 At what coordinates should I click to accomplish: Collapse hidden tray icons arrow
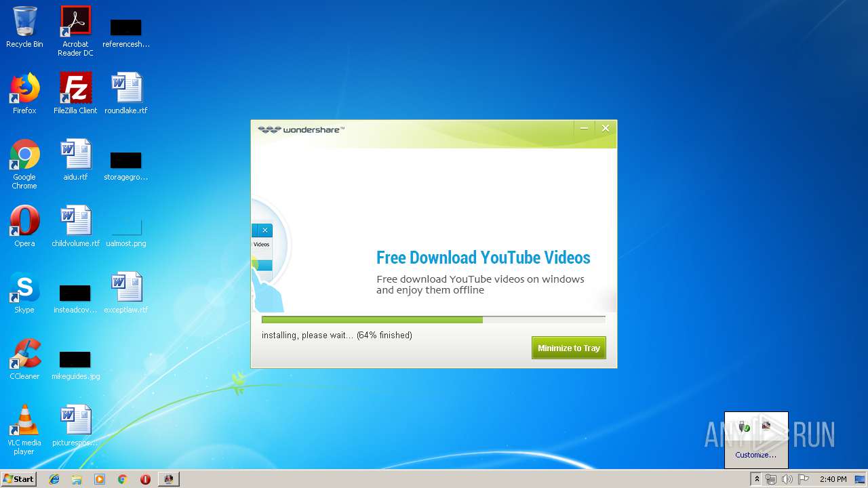(756, 479)
